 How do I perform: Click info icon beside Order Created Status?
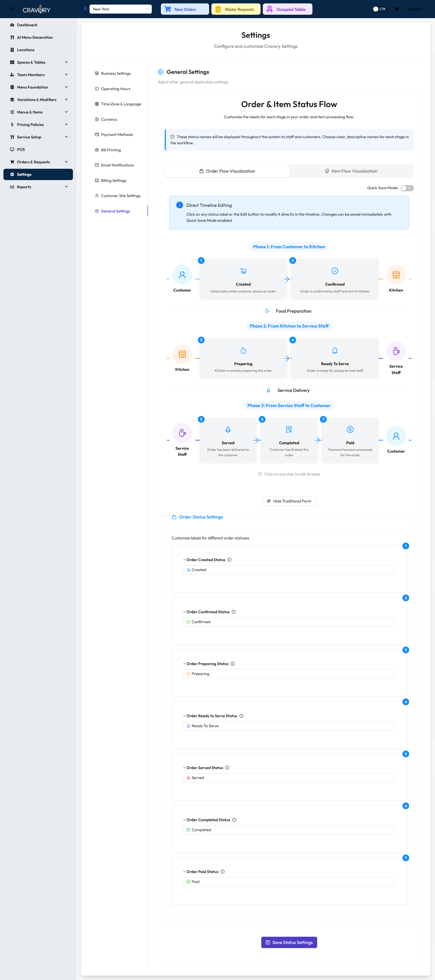click(230, 560)
